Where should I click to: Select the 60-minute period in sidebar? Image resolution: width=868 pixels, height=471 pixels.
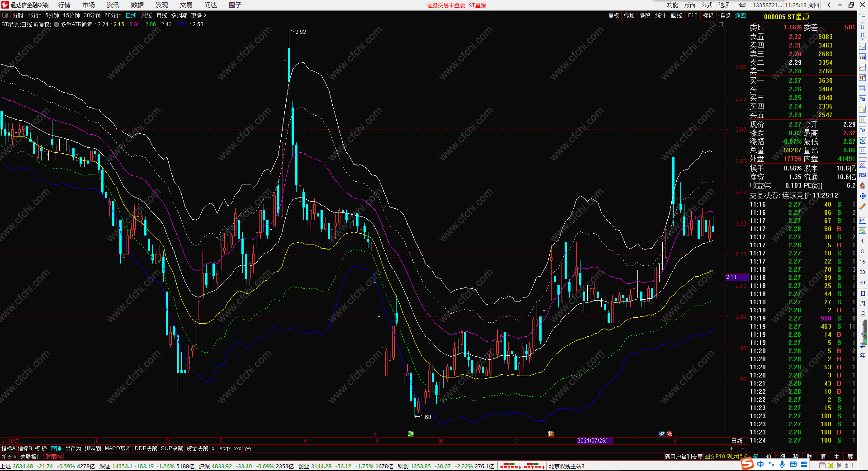[863, 283]
